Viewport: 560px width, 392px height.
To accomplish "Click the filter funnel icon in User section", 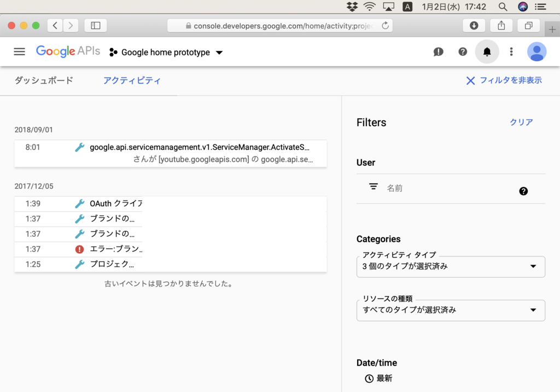I will click(x=373, y=186).
